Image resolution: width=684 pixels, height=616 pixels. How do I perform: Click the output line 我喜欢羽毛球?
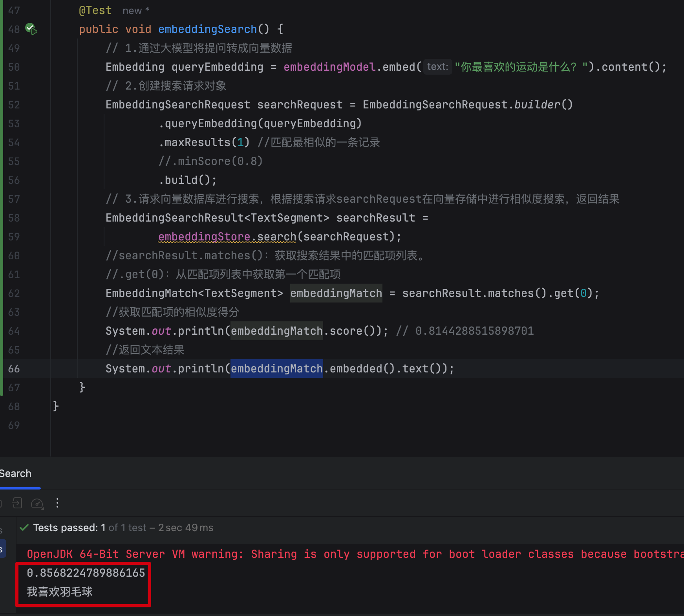60,592
